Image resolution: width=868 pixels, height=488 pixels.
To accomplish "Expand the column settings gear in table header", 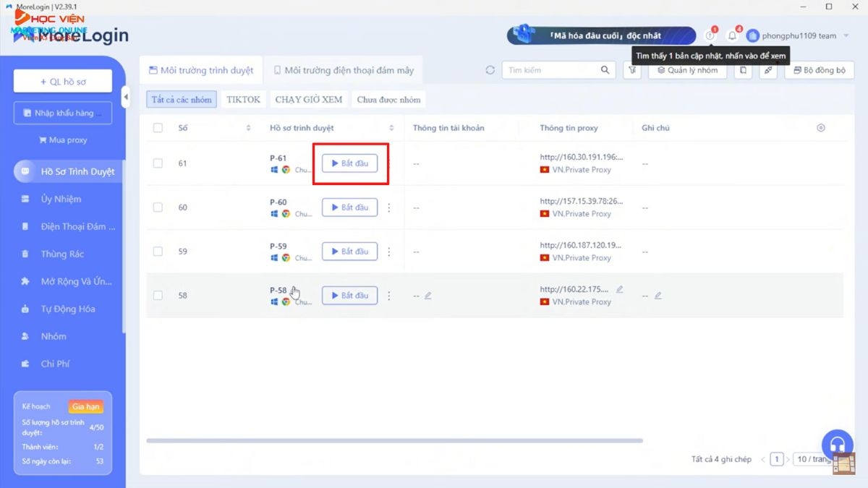I will (x=820, y=127).
